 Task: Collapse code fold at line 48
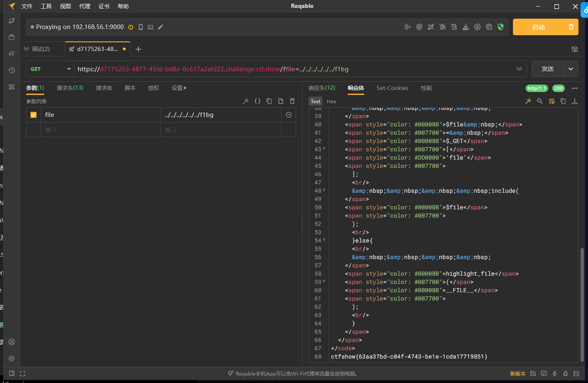tap(324, 190)
